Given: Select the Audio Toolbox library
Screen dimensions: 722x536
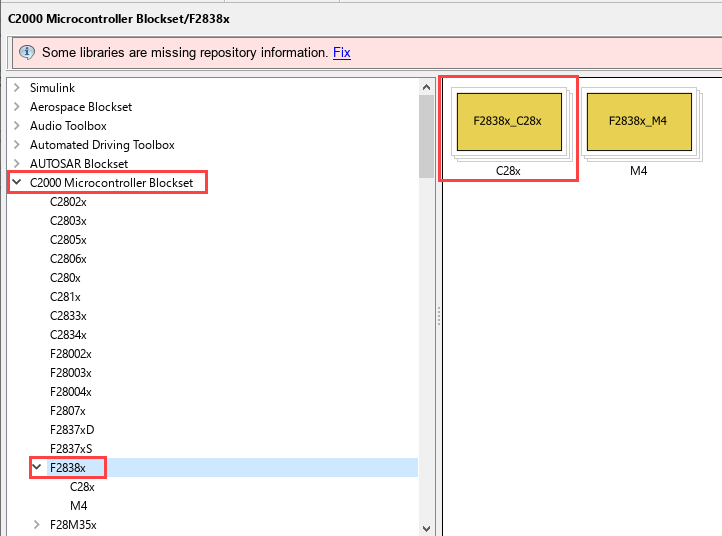Looking at the screenshot, I should [x=68, y=126].
